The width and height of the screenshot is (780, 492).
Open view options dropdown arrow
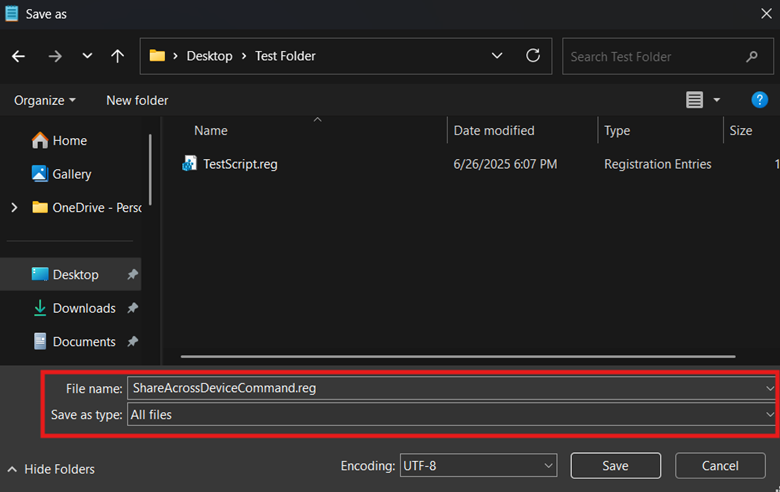716,100
